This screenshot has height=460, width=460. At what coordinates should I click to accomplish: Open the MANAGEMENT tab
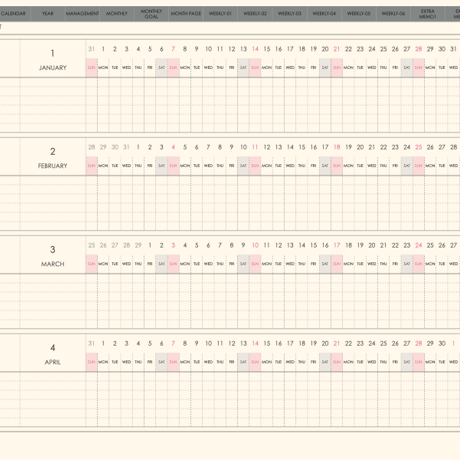pyautogui.click(x=82, y=14)
